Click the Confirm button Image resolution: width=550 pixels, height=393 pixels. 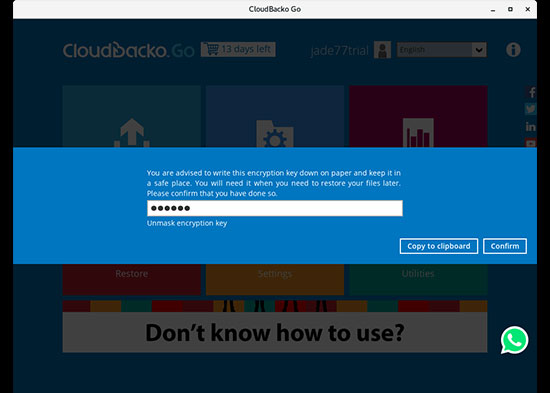pyautogui.click(x=505, y=246)
